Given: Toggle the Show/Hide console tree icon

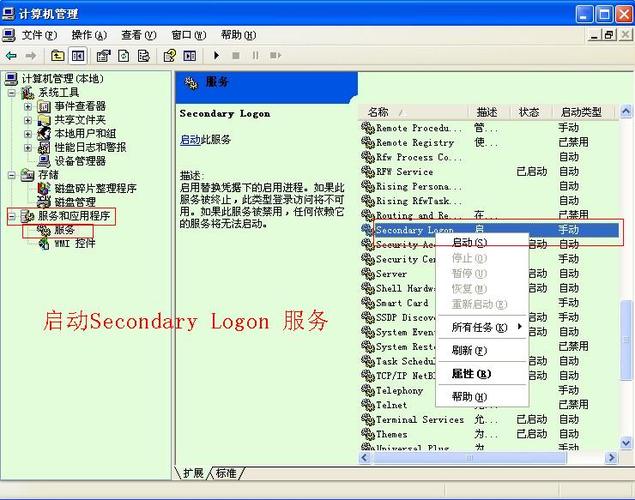Looking at the screenshot, I should (x=78, y=55).
